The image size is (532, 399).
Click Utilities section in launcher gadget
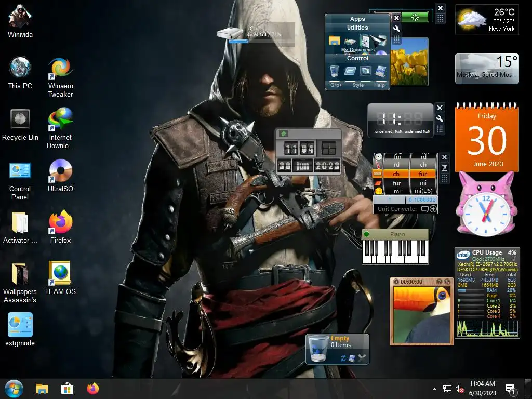click(x=357, y=28)
